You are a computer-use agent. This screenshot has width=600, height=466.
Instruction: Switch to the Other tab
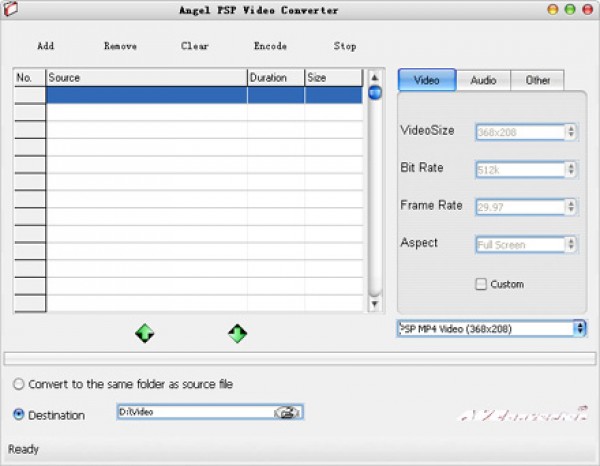pyautogui.click(x=538, y=80)
